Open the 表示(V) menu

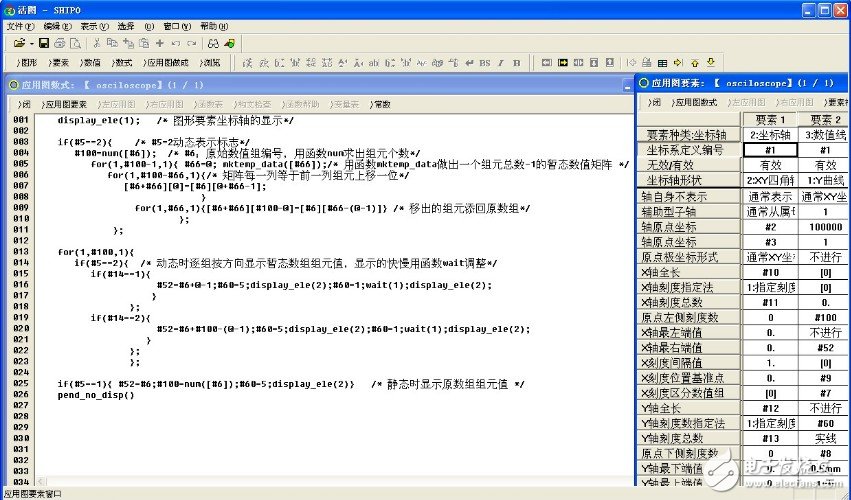(x=94, y=27)
